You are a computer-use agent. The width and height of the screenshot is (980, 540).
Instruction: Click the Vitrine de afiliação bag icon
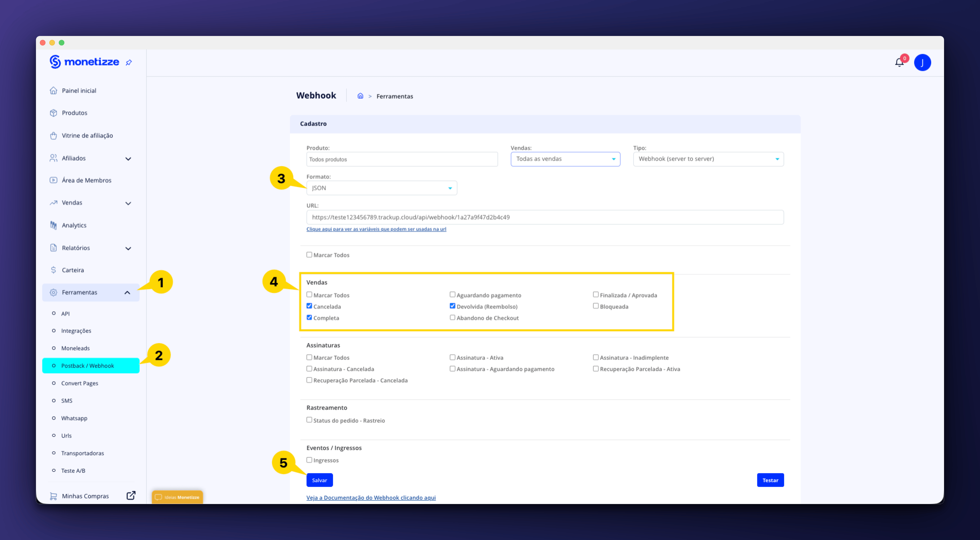pos(53,136)
